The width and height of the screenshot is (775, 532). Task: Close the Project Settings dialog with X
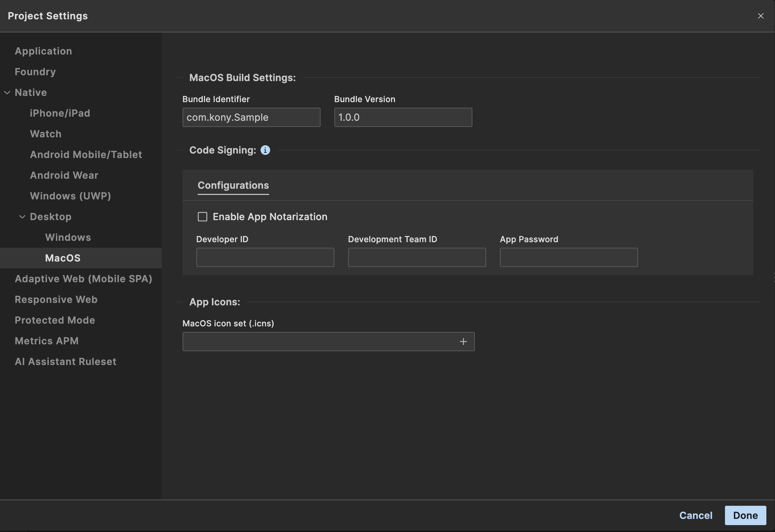761,16
